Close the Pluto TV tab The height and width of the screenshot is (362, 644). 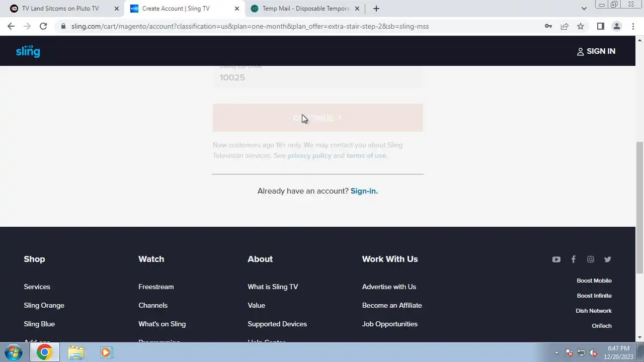tap(116, 9)
